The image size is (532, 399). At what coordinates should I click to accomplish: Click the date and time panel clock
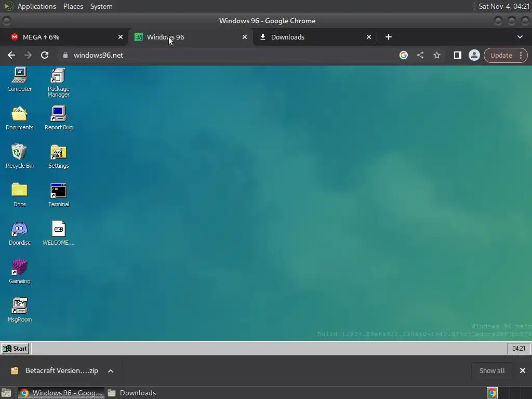(504, 6)
